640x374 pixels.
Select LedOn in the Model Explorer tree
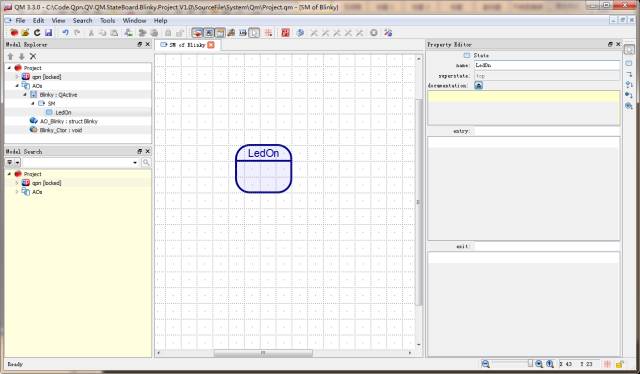pyautogui.click(x=63, y=112)
